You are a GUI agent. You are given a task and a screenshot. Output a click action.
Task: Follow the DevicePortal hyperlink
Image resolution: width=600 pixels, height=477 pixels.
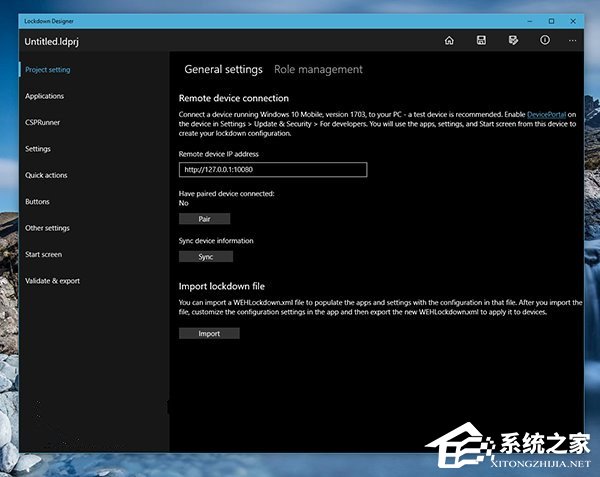point(546,114)
